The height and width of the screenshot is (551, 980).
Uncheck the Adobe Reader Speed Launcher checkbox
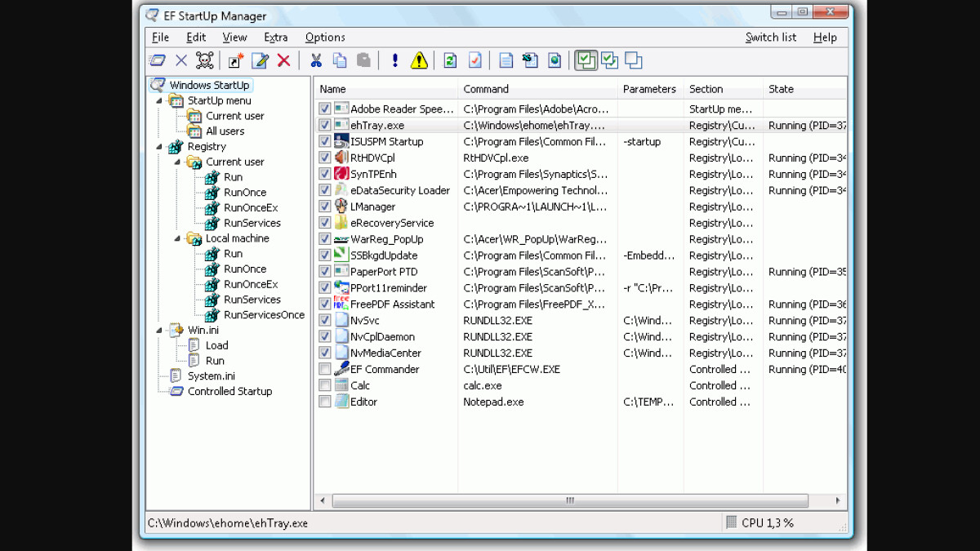[325, 109]
